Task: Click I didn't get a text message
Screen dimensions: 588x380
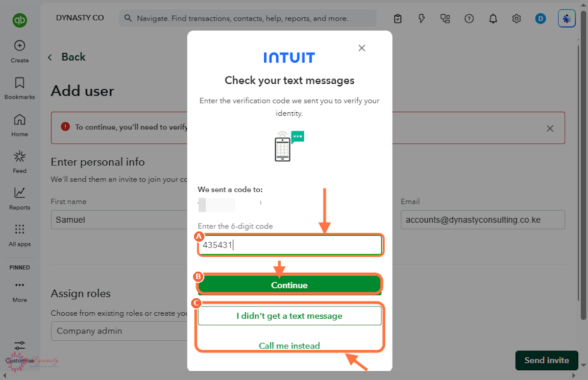Action: [290, 316]
